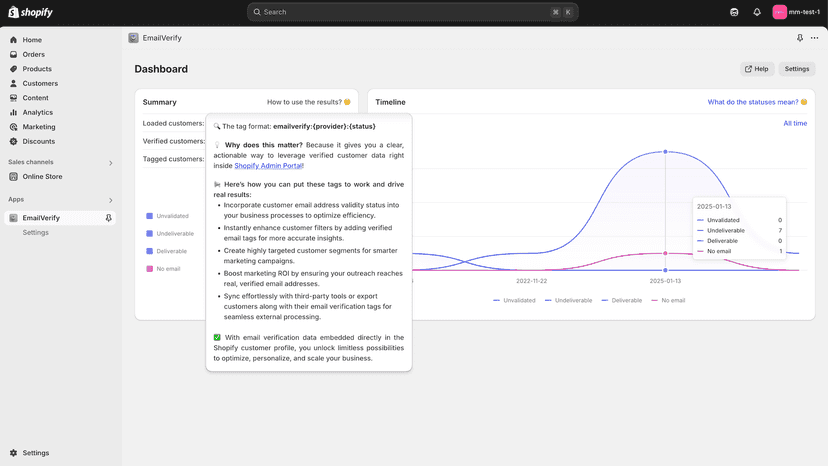828x466 pixels.
Task: Click 'Tagged customers:' label
Action: (x=173, y=159)
